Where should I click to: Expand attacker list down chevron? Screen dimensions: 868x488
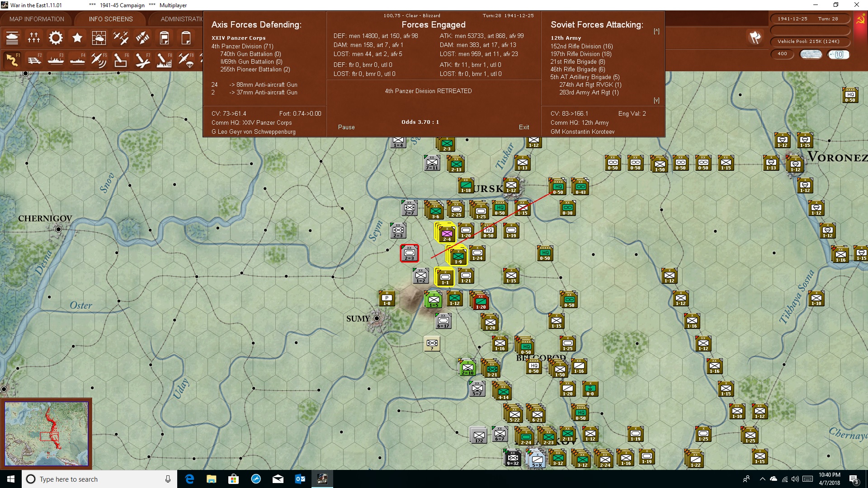coord(656,100)
